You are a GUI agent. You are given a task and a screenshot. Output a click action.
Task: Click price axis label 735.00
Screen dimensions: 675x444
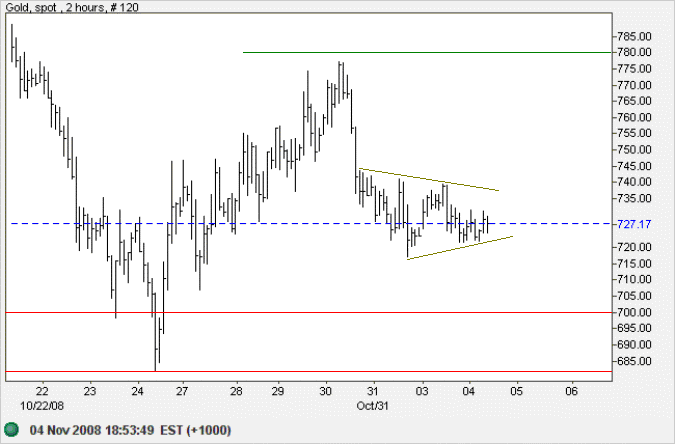click(x=634, y=199)
